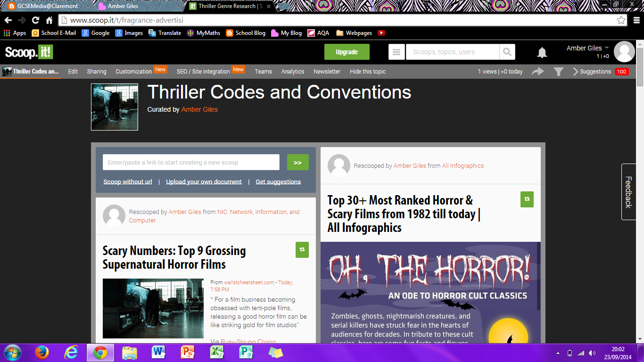644x362 pixels.
Task: Open Top 30+ Most Ranked Horror headline
Action: [x=404, y=214]
